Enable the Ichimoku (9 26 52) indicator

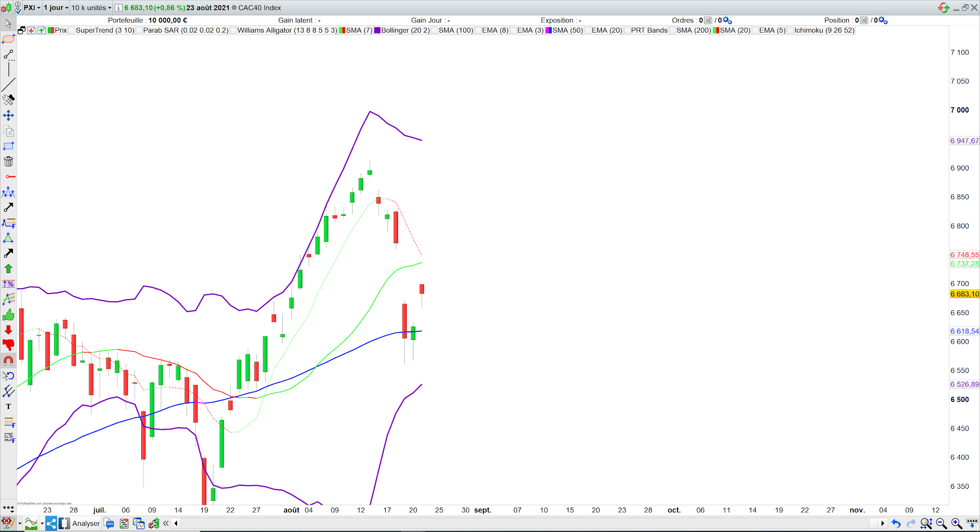791,30
